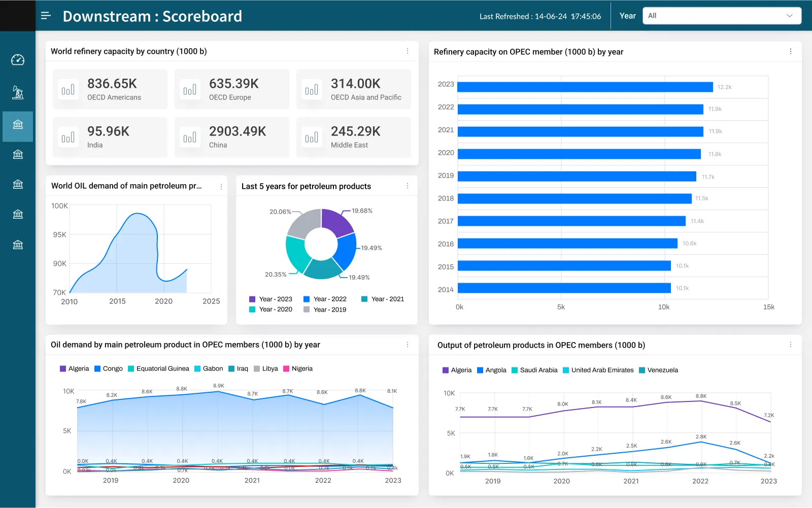This screenshot has height=508, width=812.
Task: Open options for Output of petroleum products panel
Action: pos(791,345)
